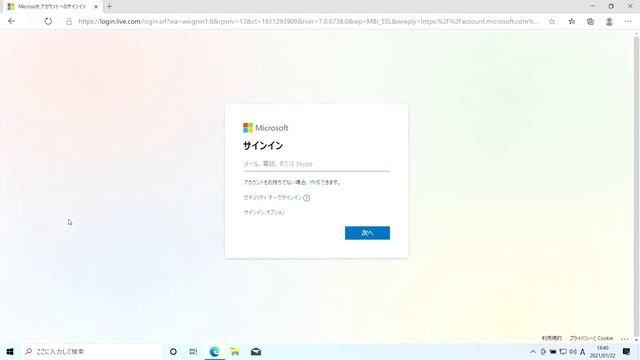Open Cortana from the taskbar

(173, 351)
